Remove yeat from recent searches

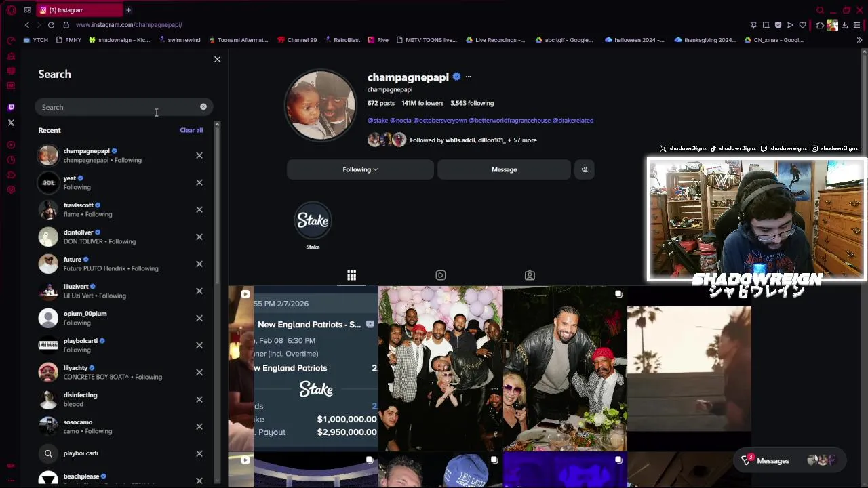(199, 182)
